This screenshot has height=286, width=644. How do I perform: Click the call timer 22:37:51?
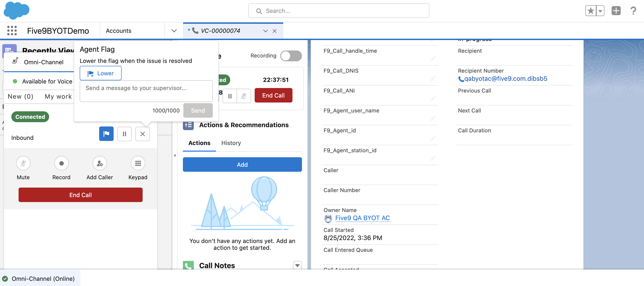point(275,80)
